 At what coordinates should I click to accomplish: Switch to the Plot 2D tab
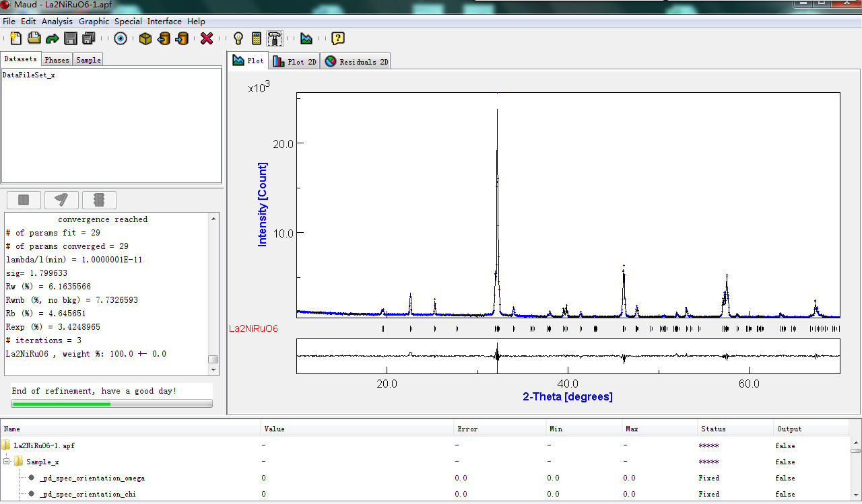point(294,62)
